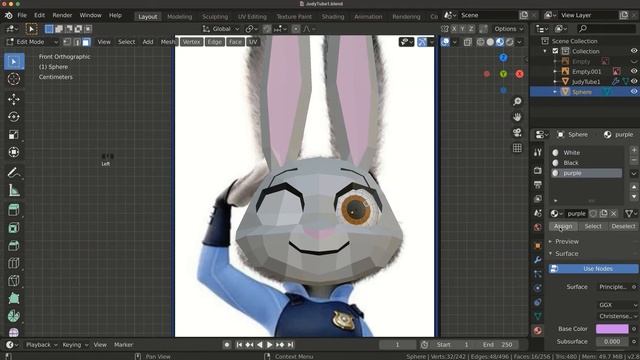
Task: Open the Options dropdown
Action: click(x=508, y=29)
